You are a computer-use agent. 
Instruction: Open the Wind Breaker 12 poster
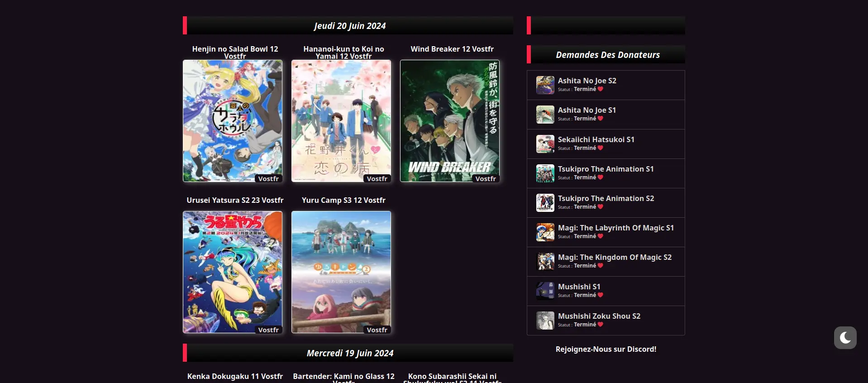pos(450,121)
